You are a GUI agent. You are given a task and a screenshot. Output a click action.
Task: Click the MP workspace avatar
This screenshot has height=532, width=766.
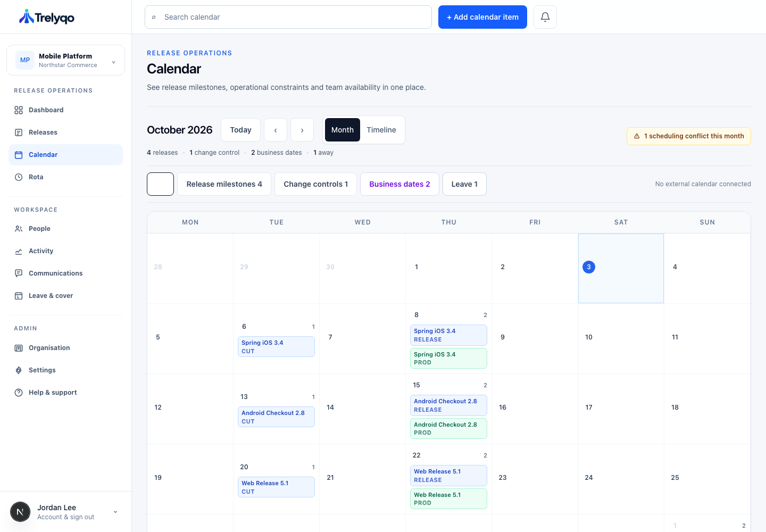(25, 60)
